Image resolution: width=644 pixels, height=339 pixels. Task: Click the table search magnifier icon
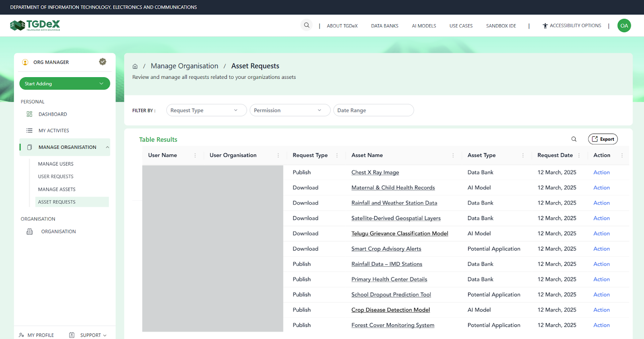pos(574,139)
